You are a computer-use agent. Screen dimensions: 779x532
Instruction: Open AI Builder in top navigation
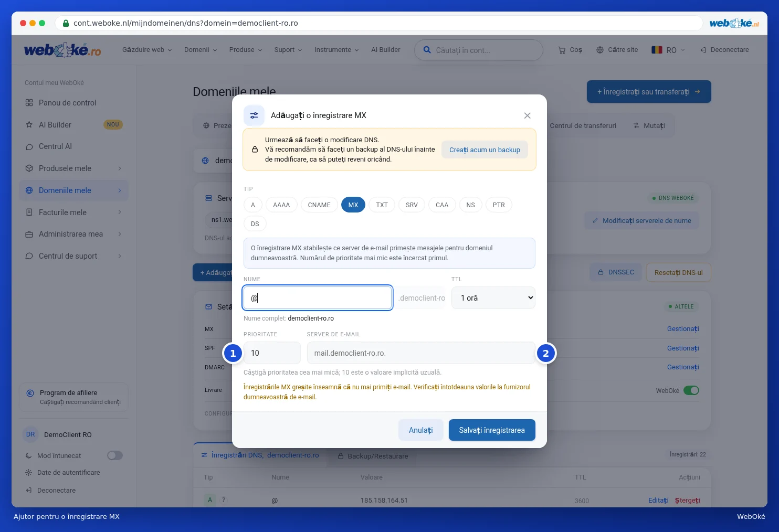click(x=386, y=50)
